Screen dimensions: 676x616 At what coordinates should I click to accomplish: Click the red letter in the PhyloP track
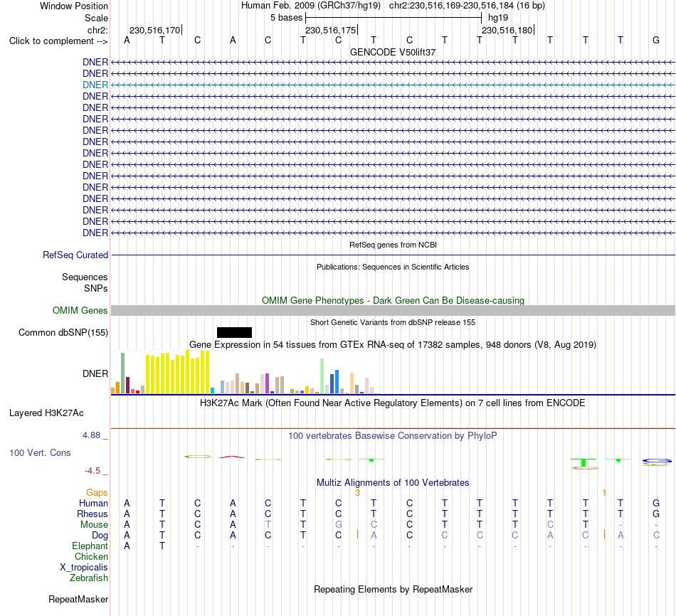coord(231,457)
